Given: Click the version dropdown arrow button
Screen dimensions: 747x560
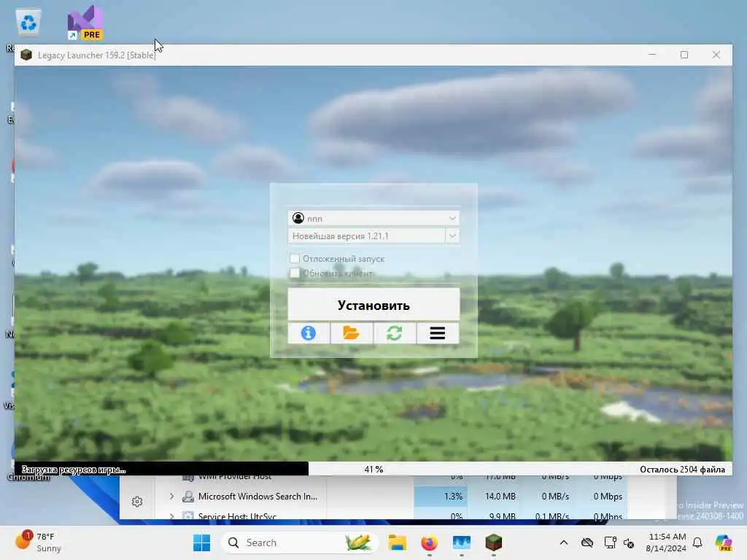Looking at the screenshot, I should (452, 236).
